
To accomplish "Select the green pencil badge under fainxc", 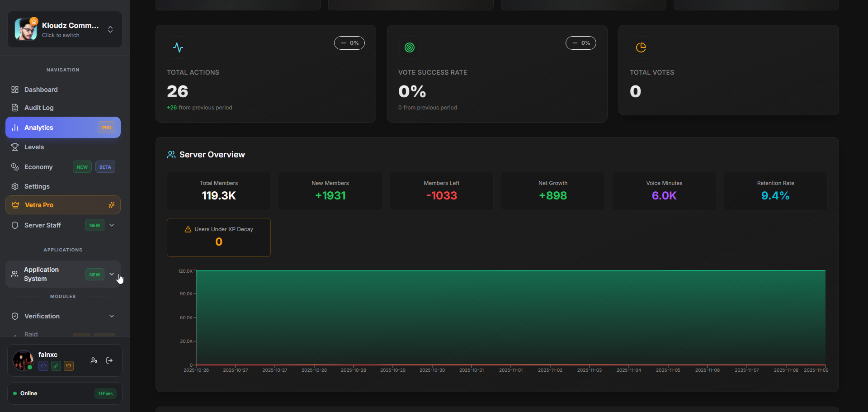I will pos(56,366).
